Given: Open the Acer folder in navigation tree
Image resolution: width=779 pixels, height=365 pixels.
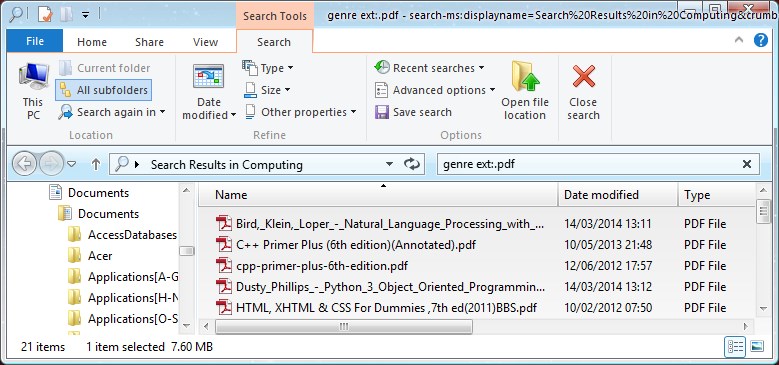Looking at the screenshot, I should (x=100, y=256).
